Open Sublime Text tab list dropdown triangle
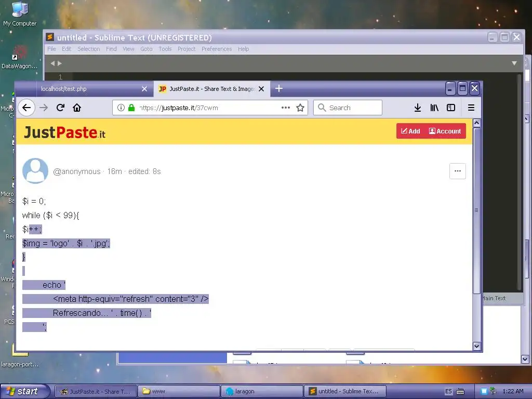 pyautogui.click(x=514, y=63)
